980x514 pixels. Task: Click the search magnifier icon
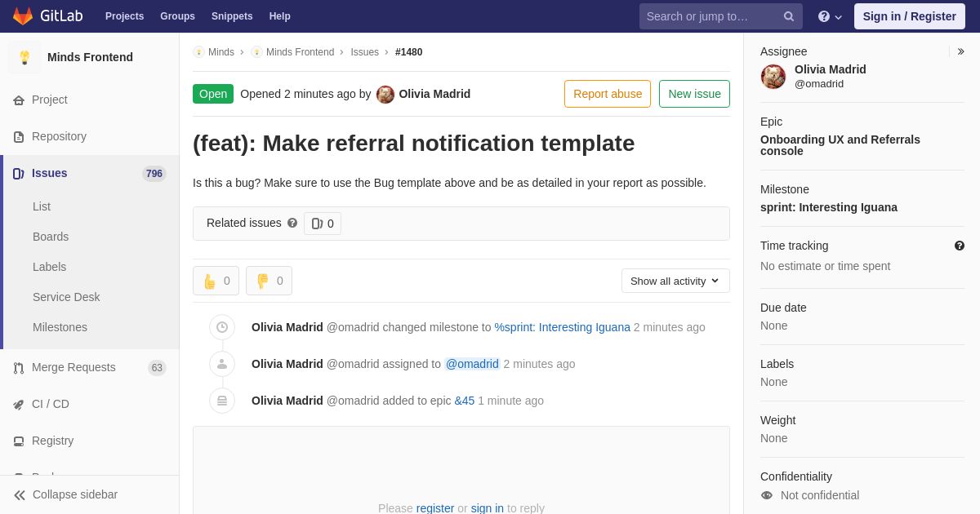coord(789,16)
